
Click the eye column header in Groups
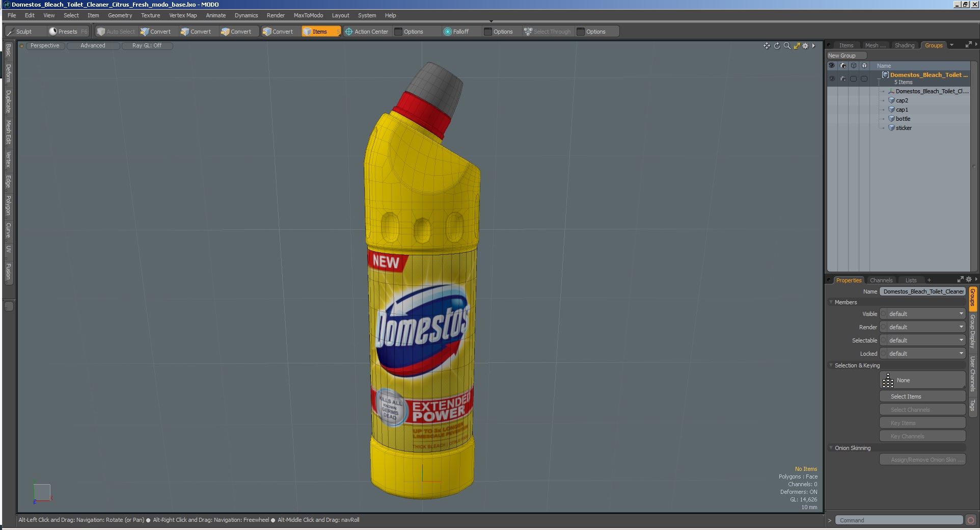coord(832,66)
